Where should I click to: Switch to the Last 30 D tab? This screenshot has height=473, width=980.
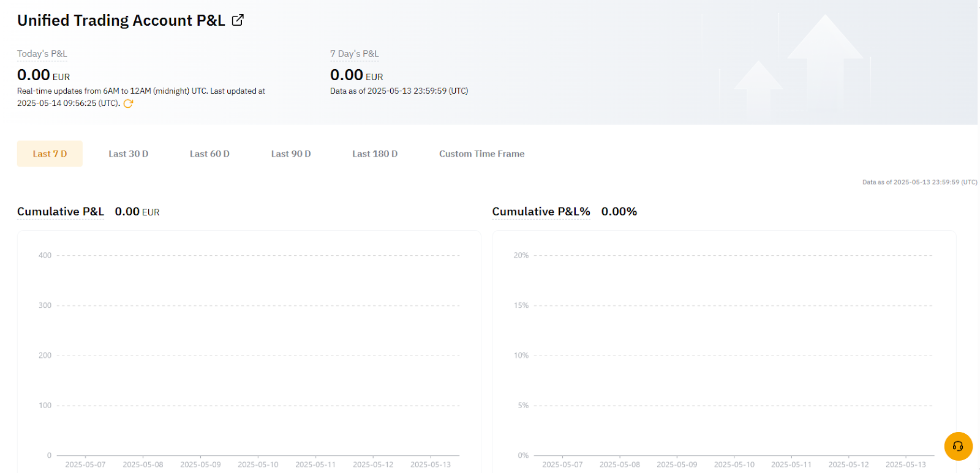tap(129, 154)
